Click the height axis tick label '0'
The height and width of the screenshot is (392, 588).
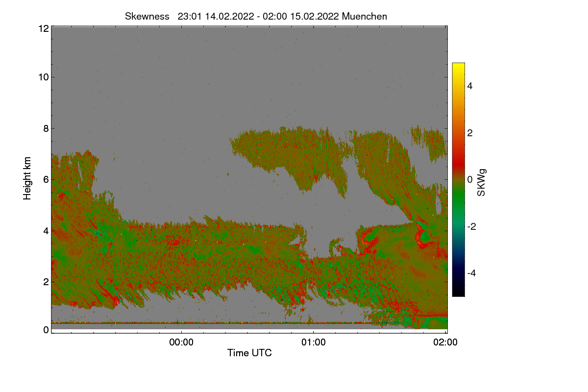point(46,330)
